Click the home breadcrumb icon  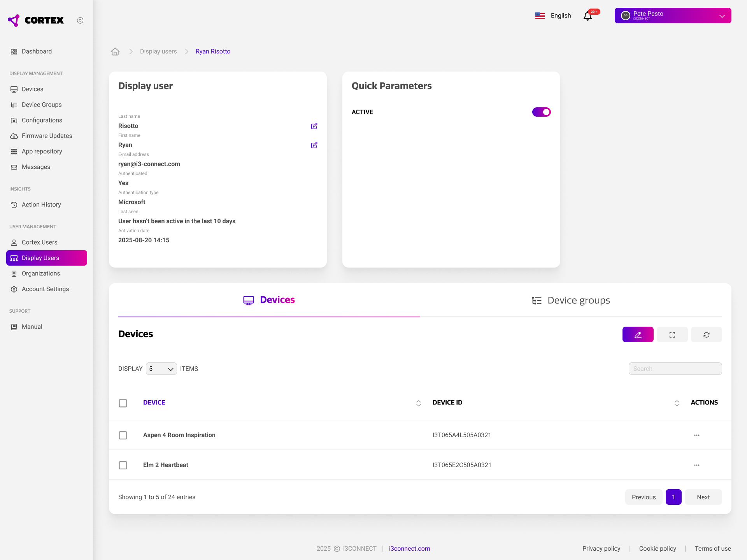pos(115,52)
